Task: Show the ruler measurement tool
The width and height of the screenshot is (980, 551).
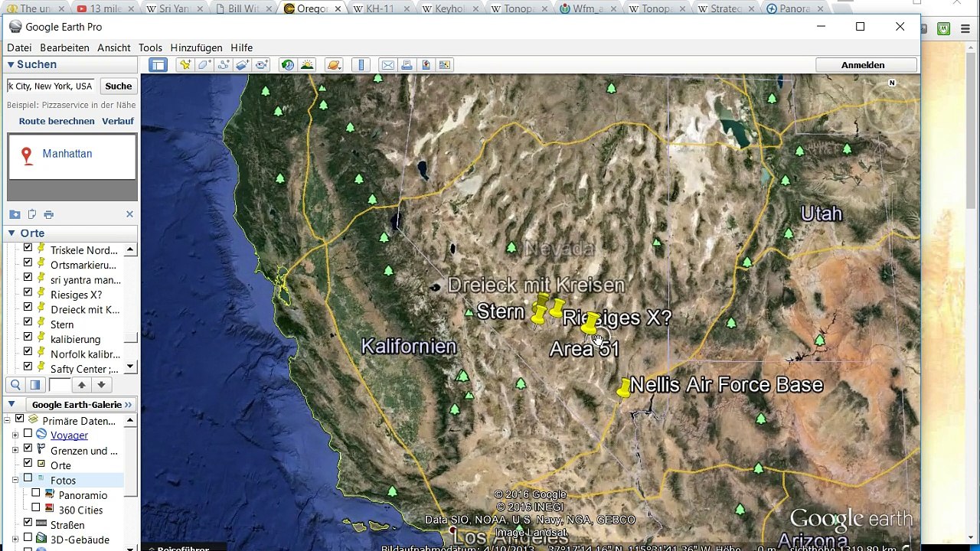Action: click(361, 65)
